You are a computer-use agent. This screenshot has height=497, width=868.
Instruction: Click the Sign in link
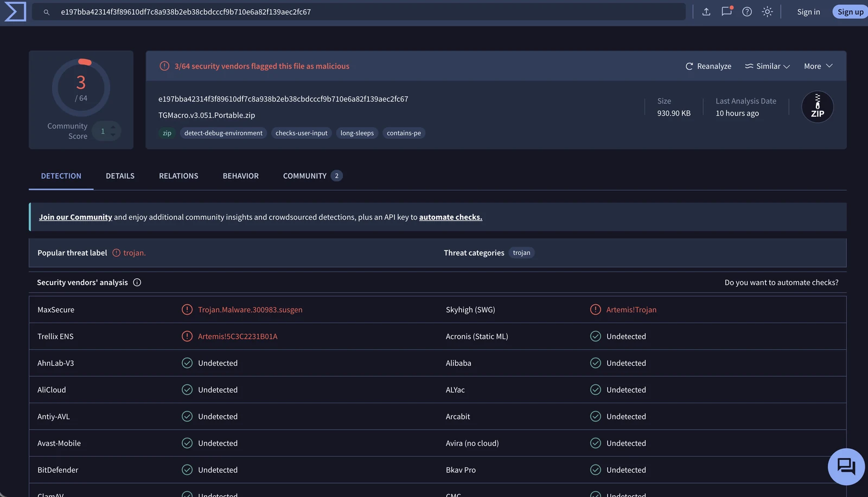coord(808,12)
